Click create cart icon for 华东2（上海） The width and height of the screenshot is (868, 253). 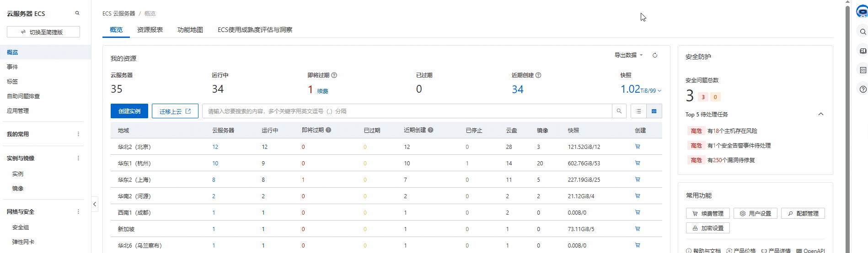point(638,179)
